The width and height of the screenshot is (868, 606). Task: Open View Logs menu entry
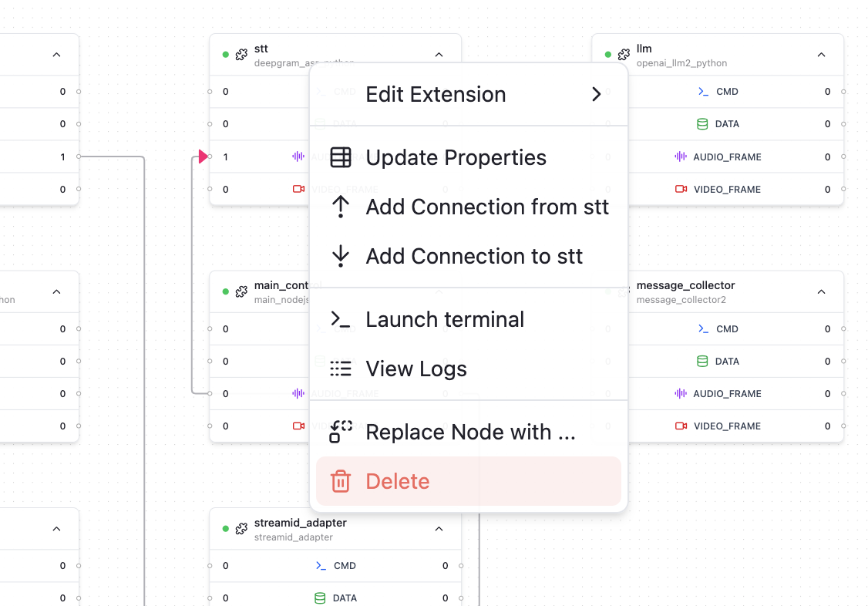[416, 369]
